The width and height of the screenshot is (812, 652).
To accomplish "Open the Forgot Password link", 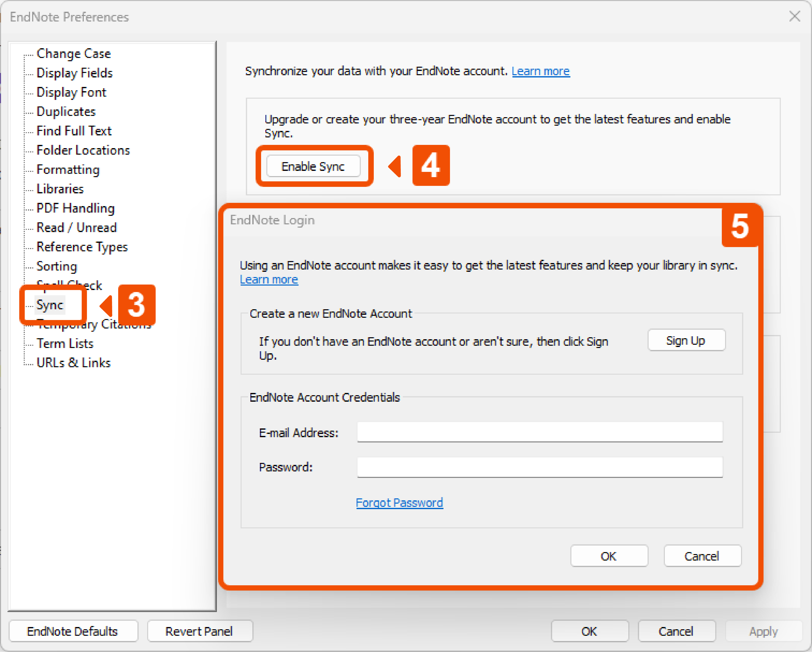I will coord(399,503).
